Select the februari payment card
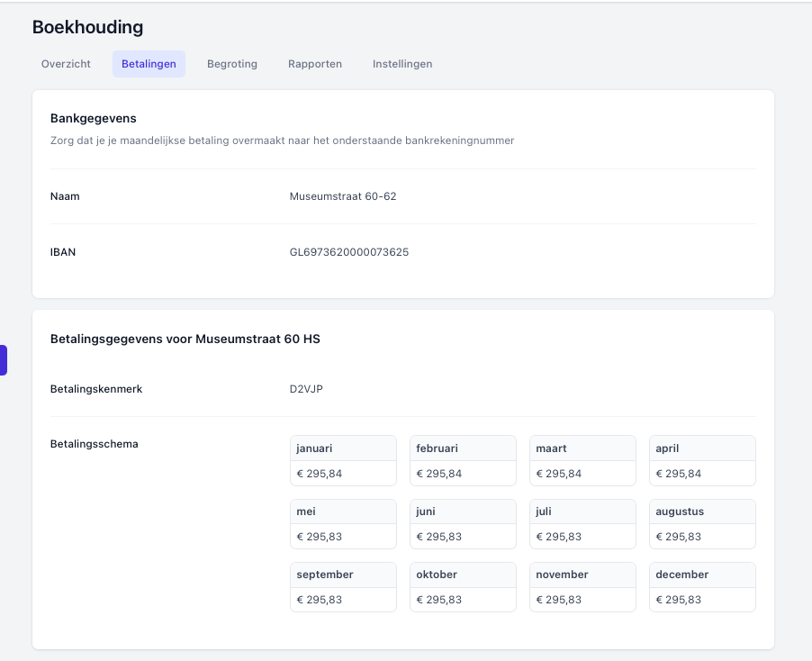The image size is (812, 661). coord(463,460)
